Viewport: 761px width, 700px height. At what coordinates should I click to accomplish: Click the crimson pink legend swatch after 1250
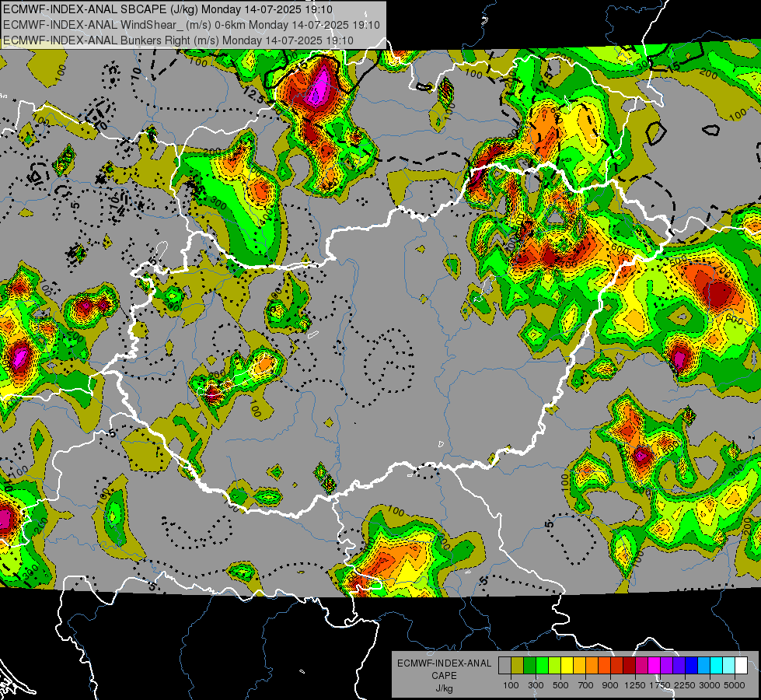[x=641, y=665]
